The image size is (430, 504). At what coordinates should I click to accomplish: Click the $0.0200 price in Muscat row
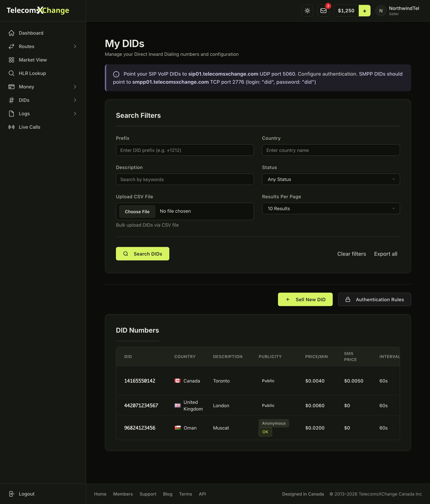click(x=315, y=428)
